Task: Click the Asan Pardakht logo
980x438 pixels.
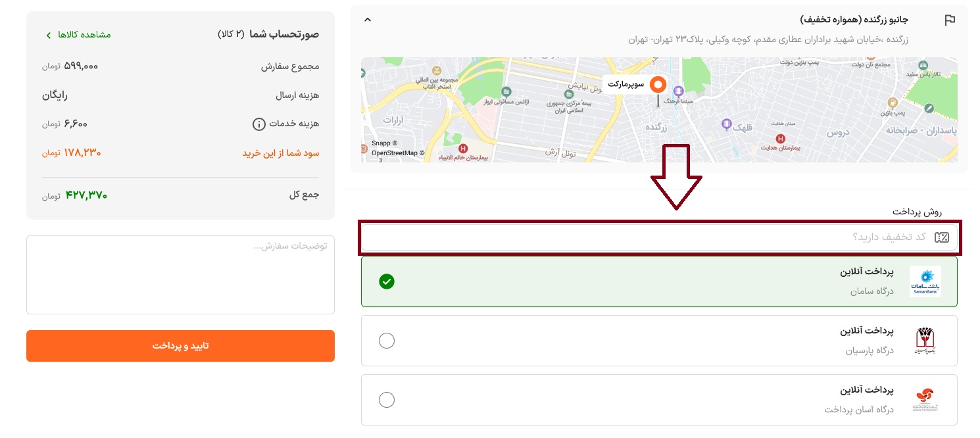Action: (x=925, y=399)
